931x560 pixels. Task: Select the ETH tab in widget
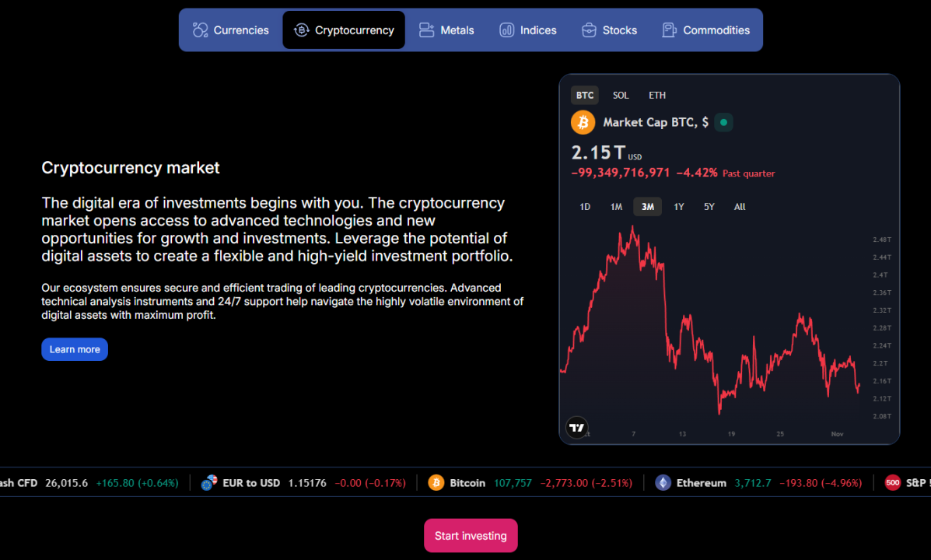pyautogui.click(x=657, y=96)
